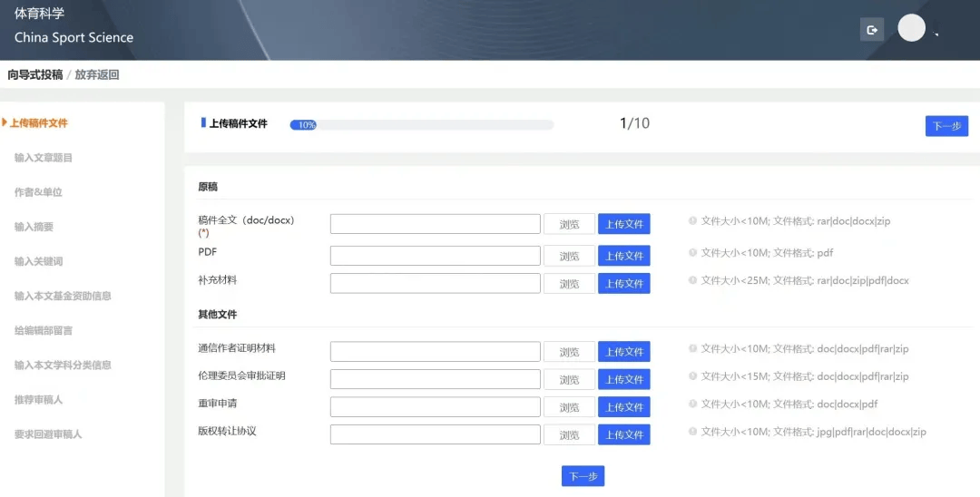Click the user avatar circle
Viewport: 980px width, 497px height.
[911, 28]
